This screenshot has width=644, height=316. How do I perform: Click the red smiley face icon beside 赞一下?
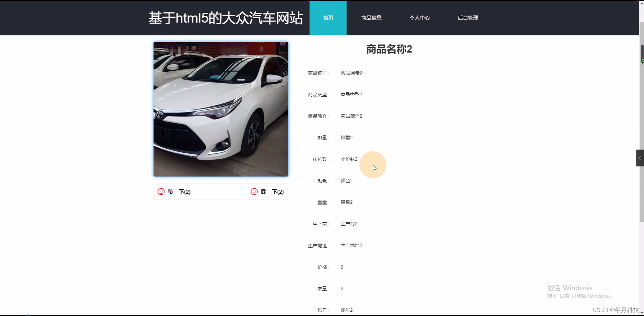[x=161, y=191]
